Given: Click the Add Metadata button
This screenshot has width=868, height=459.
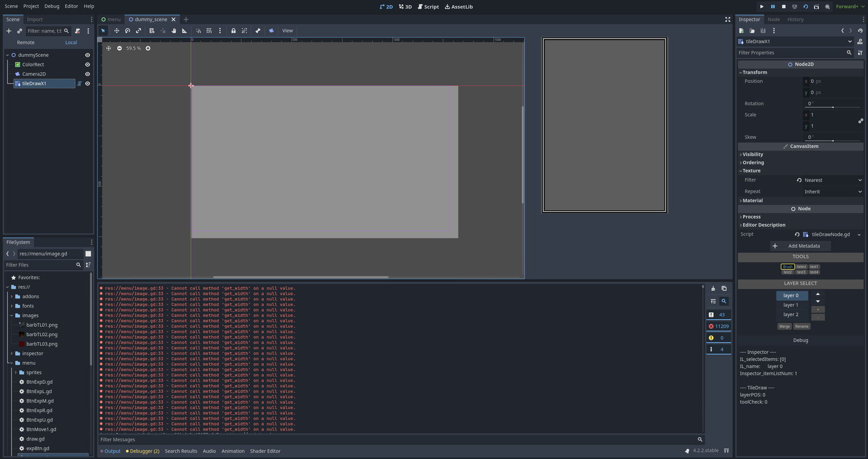Looking at the screenshot, I should pyautogui.click(x=801, y=246).
